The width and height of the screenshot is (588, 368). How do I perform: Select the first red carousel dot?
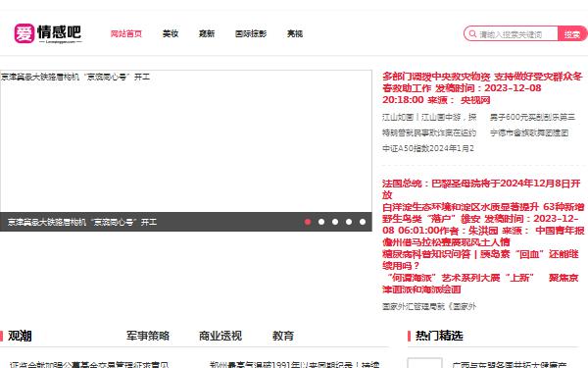[308, 222]
